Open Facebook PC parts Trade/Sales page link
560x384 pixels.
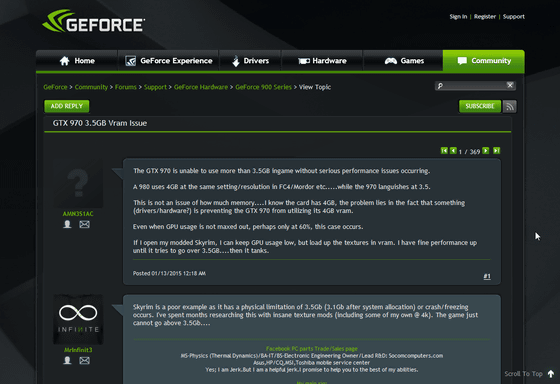coord(312,348)
